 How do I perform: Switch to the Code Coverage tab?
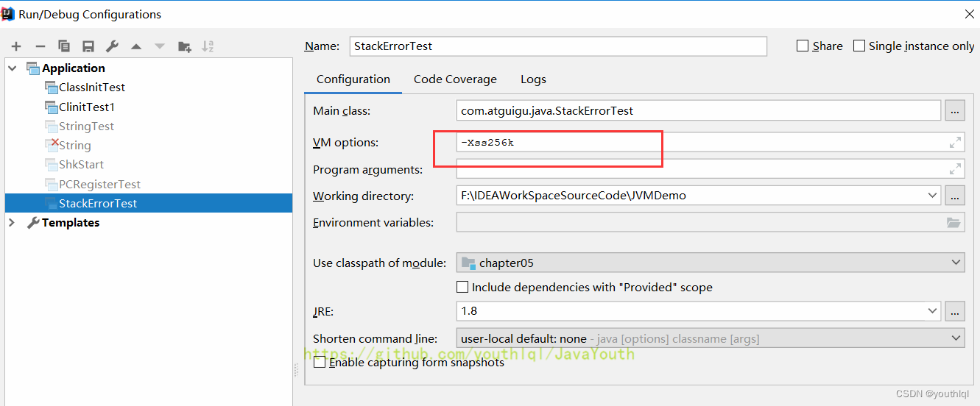455,79
